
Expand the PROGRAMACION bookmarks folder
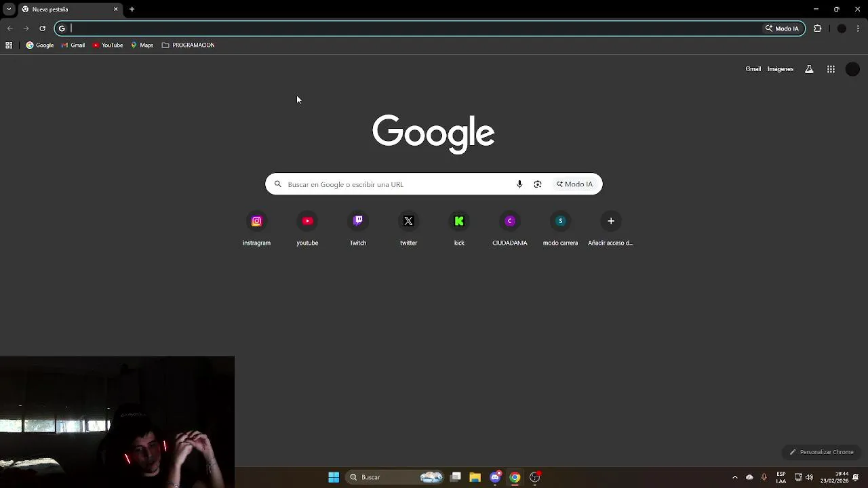click(x=188, y=45)
